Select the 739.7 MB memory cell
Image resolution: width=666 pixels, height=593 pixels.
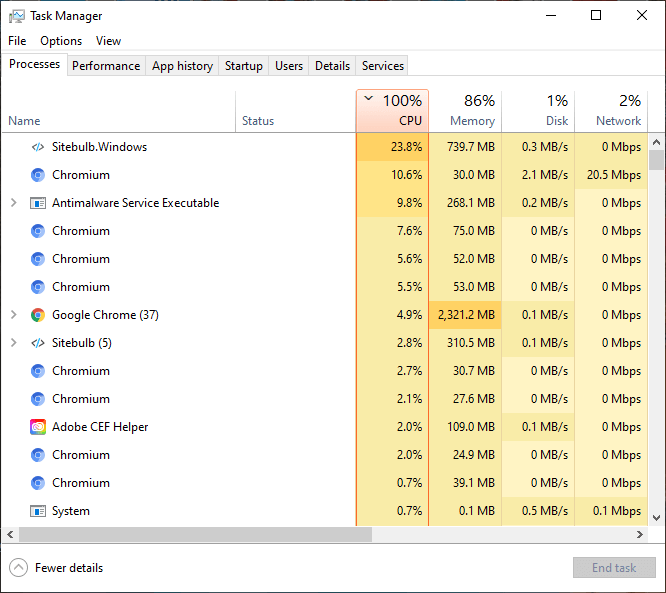pyautogui.click(x=465, y=147)
